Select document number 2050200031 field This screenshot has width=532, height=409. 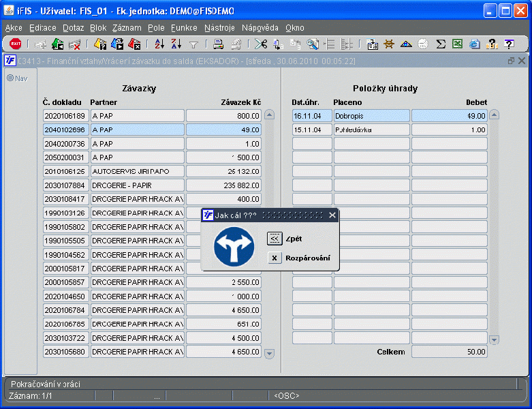point(66,157)
